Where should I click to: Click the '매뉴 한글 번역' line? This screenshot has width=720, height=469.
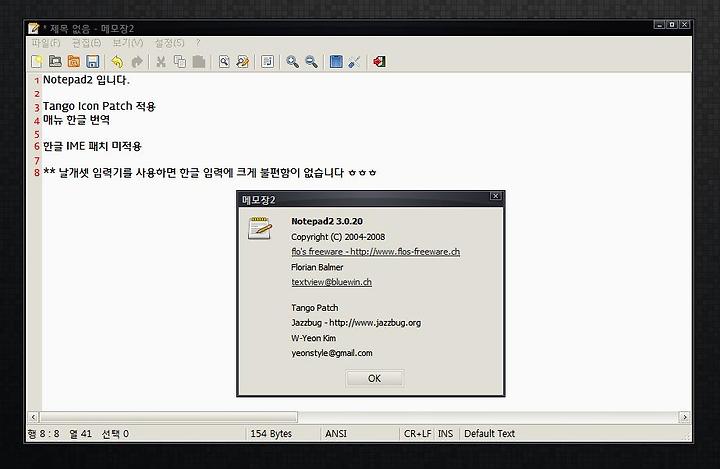(x=76, y=120)
